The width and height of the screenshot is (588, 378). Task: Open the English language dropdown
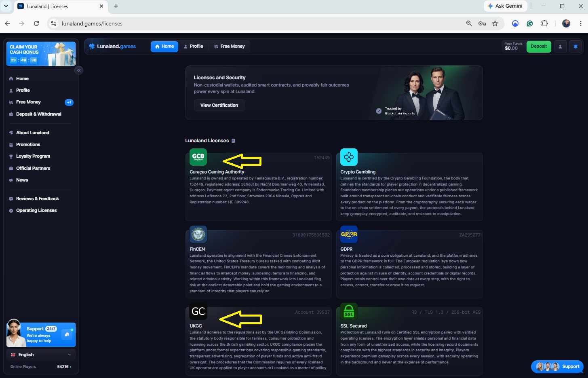point(41,355)
